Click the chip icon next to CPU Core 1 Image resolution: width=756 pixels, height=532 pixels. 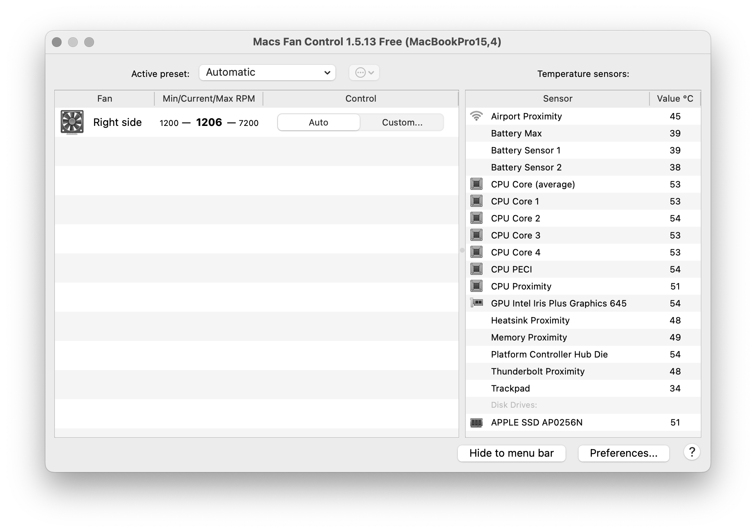point(476,201)
